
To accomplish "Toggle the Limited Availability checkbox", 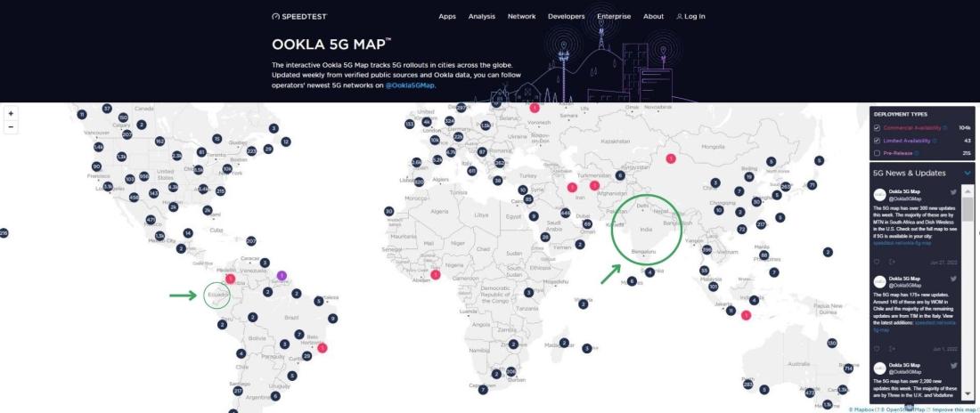I will [x=877, y=141].
